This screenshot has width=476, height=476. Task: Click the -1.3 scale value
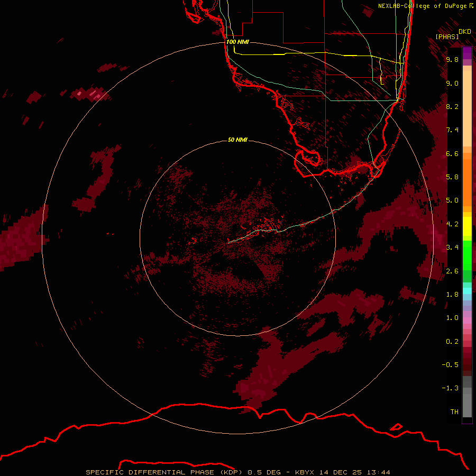click(450, 388)
